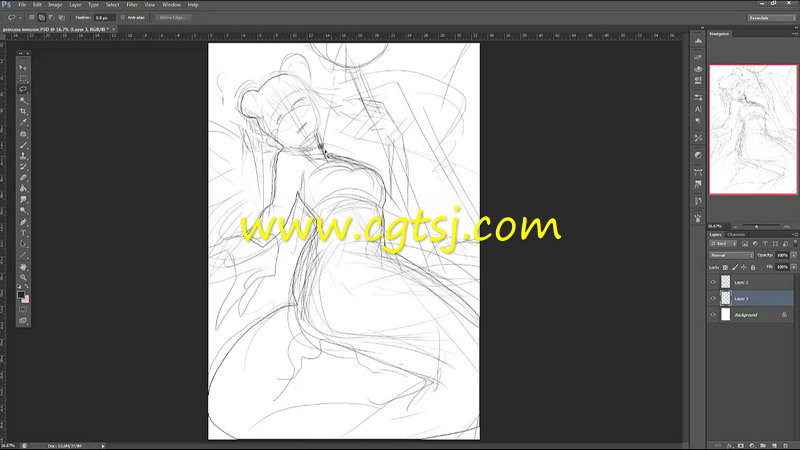The image size is (800, 450).
Task: Open the Window menu
Action: pyautogui.click(x=171, y=5)
